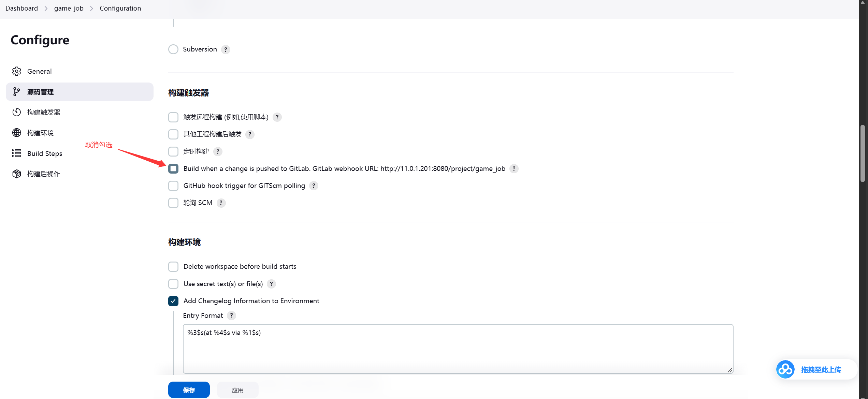868x399 pixels.
Task: Enable 触发远程构建 checkbox
Action: [173, 117]
